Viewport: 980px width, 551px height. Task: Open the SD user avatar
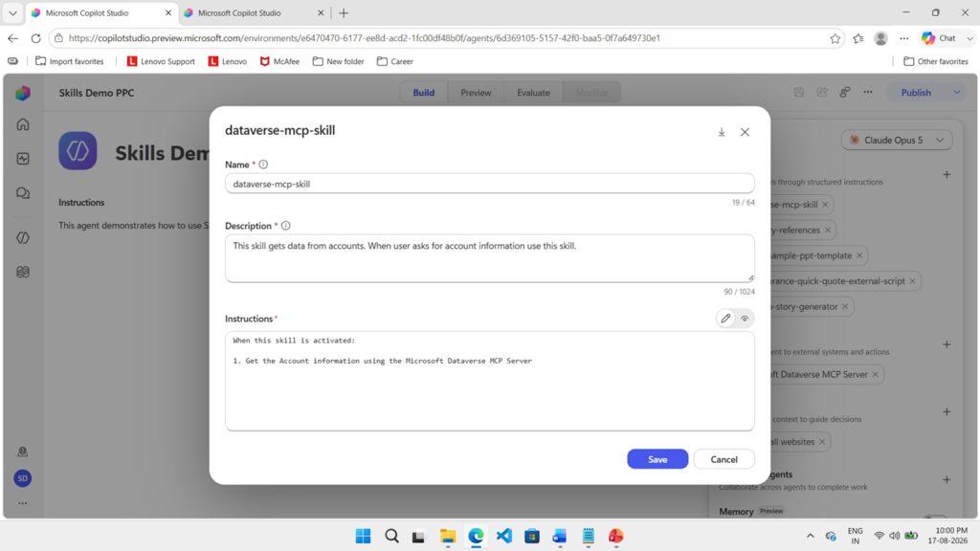point(23,478)
